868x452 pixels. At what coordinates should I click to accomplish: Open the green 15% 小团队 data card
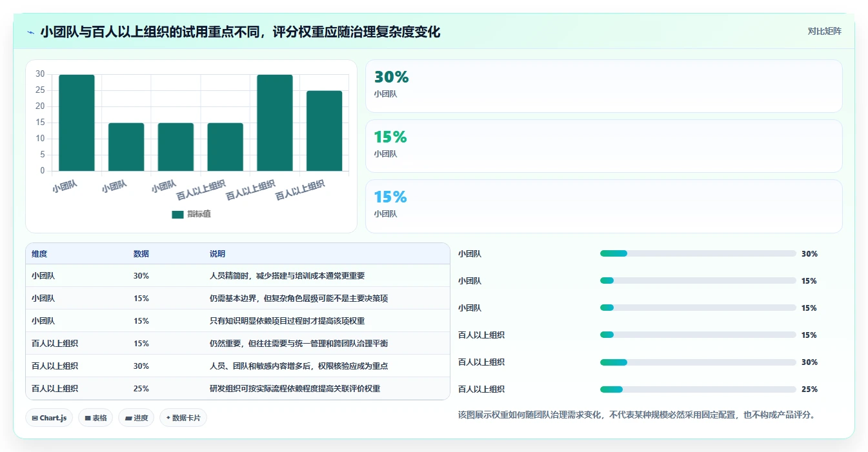coord(603,146)
